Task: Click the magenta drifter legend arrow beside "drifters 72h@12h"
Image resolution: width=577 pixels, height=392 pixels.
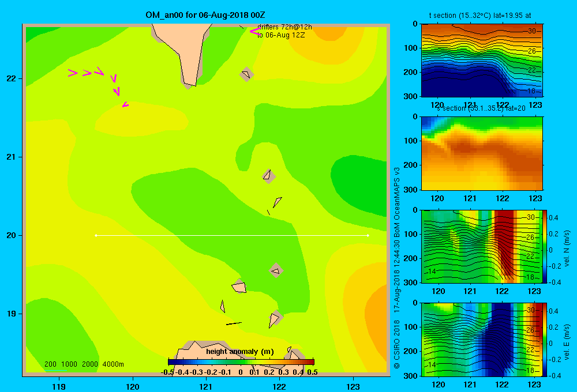Action: click(x=254, y=32)
